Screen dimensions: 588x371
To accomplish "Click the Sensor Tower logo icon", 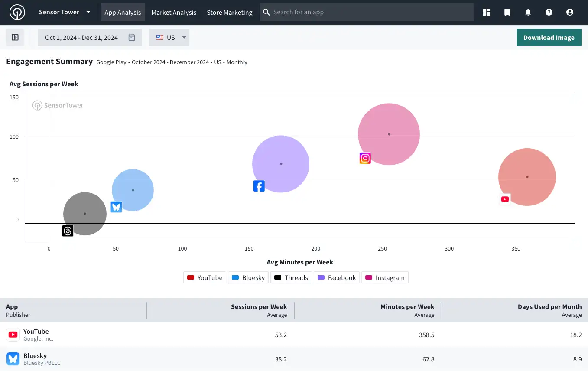I will [x=17, y=12].
